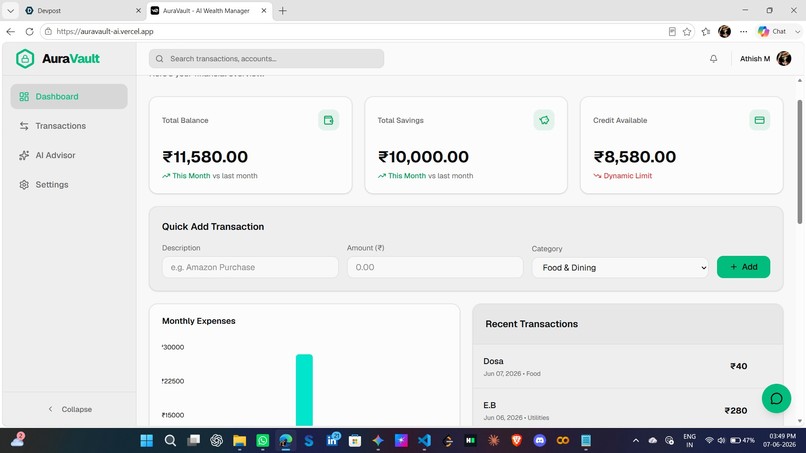Click the Search transactions field
This screenshot has height=453, width=806.
coord(266,59)
